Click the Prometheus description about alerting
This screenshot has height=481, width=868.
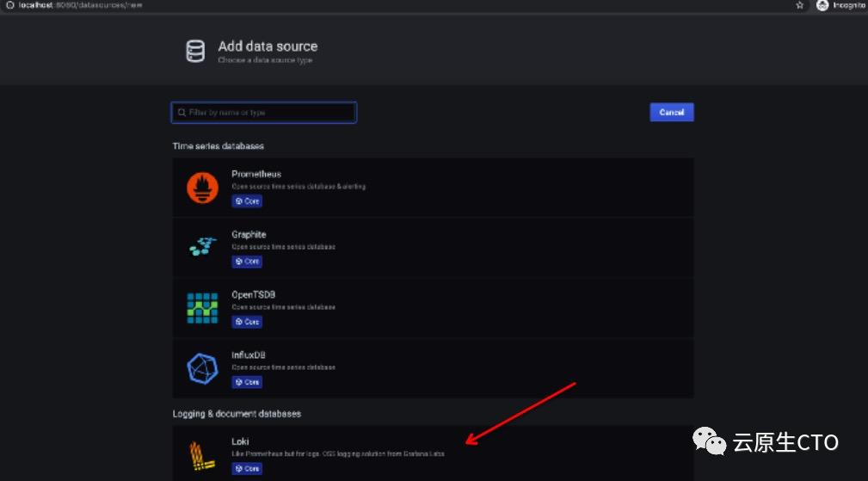coord(299,187)
